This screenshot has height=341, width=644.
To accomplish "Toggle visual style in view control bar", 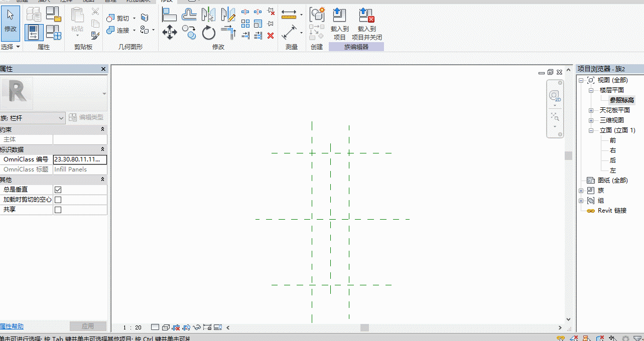I will click(x=166, y=327).
